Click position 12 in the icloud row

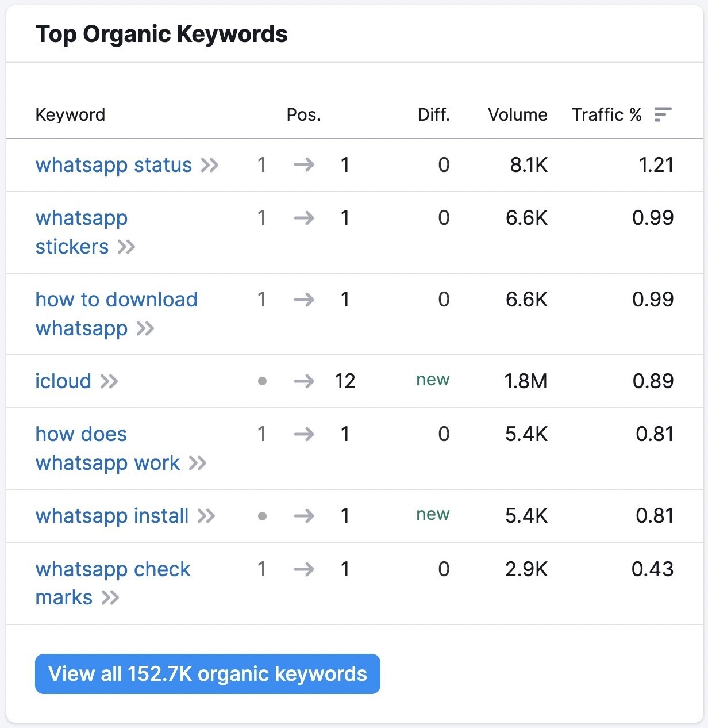pos(345,381)
